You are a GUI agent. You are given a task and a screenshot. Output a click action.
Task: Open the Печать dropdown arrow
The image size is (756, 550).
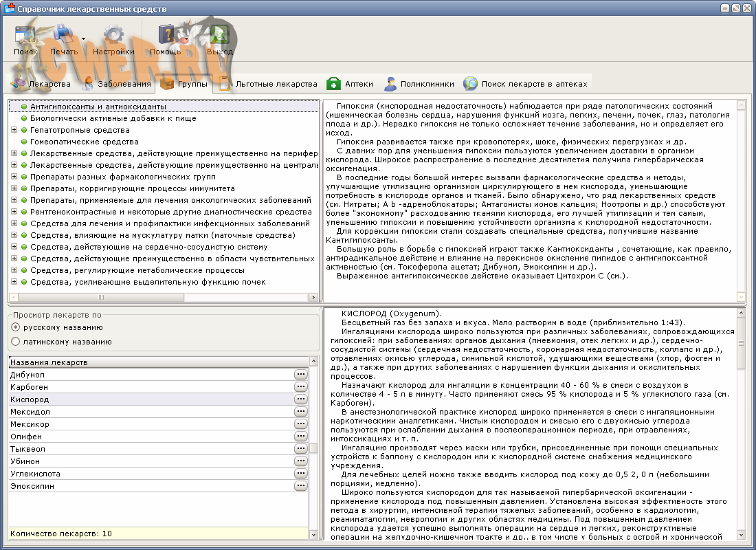tap(83, 38)
